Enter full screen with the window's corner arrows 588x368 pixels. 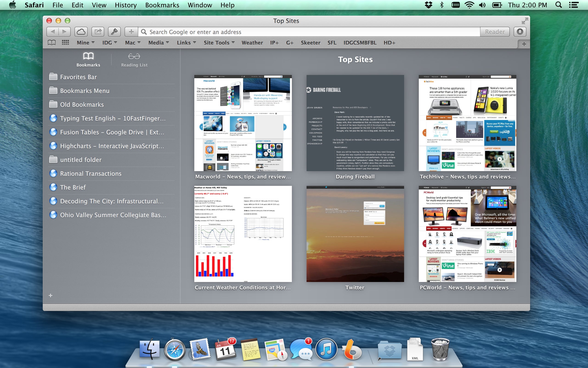[525, 21]
